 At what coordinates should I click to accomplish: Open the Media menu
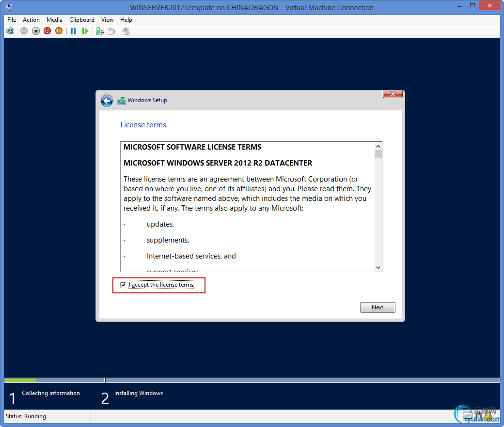tap(54, 19)
